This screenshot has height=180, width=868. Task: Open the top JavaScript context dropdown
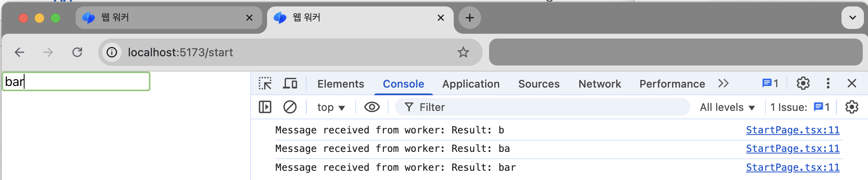click(x=331, y=107)
